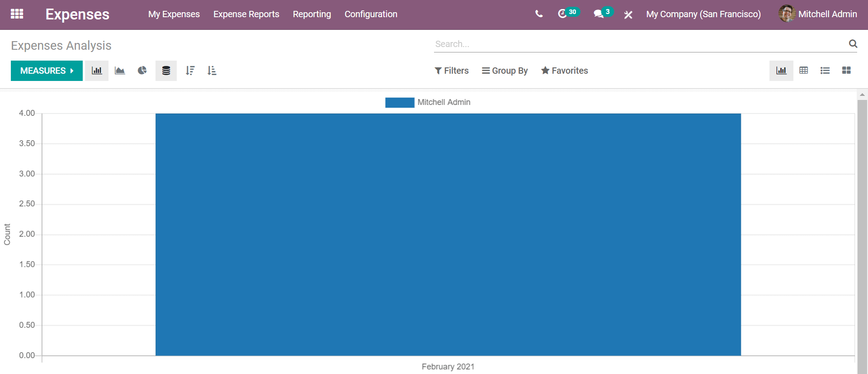
Task: Click Mitchell Admin avatar picture
Action: tap(787, 14)
